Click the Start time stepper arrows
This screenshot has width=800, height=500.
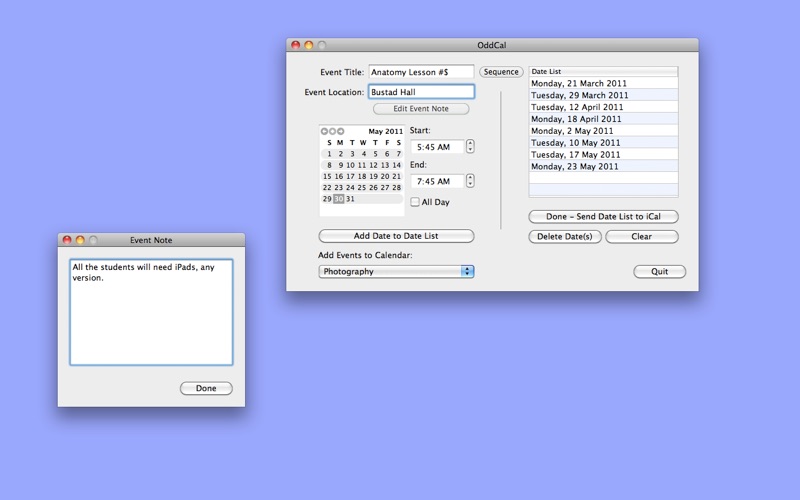pyautogui.click(x=470, y=147)
